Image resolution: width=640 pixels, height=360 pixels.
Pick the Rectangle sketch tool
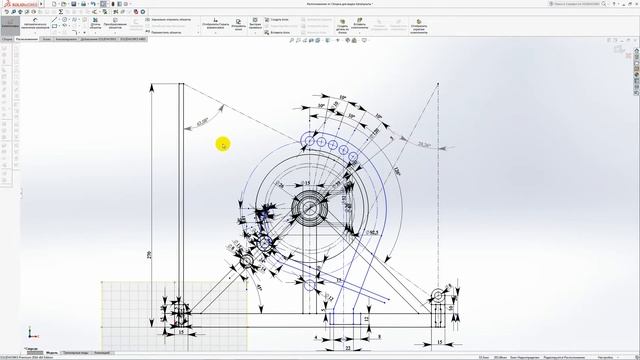(x=54, y=26)
